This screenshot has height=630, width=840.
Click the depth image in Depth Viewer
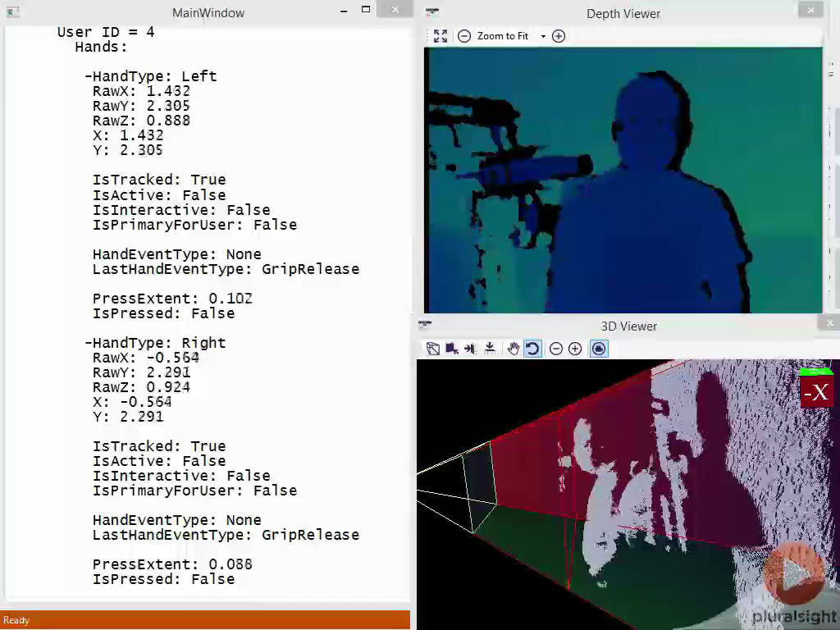click(623, 180)
